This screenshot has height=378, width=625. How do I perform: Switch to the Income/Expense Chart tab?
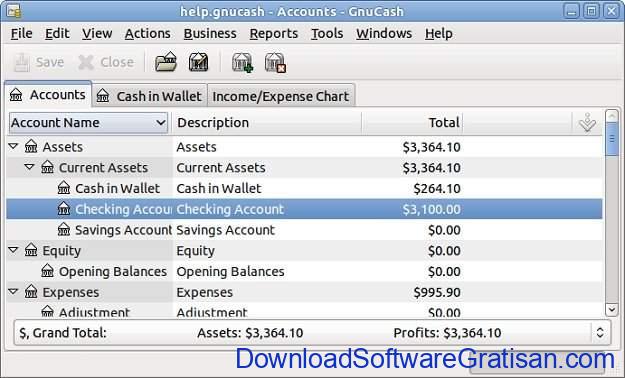[x=281, y=96]
